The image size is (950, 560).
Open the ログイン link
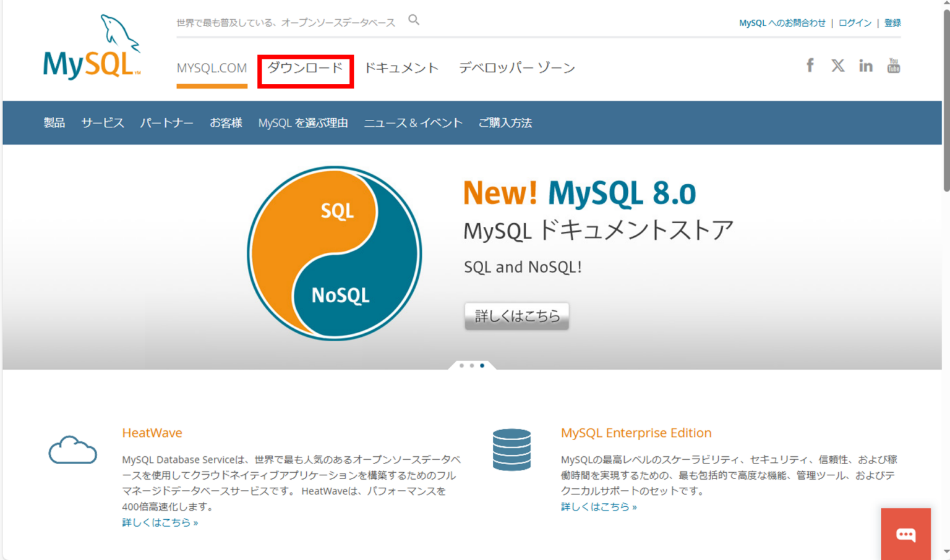855,22
